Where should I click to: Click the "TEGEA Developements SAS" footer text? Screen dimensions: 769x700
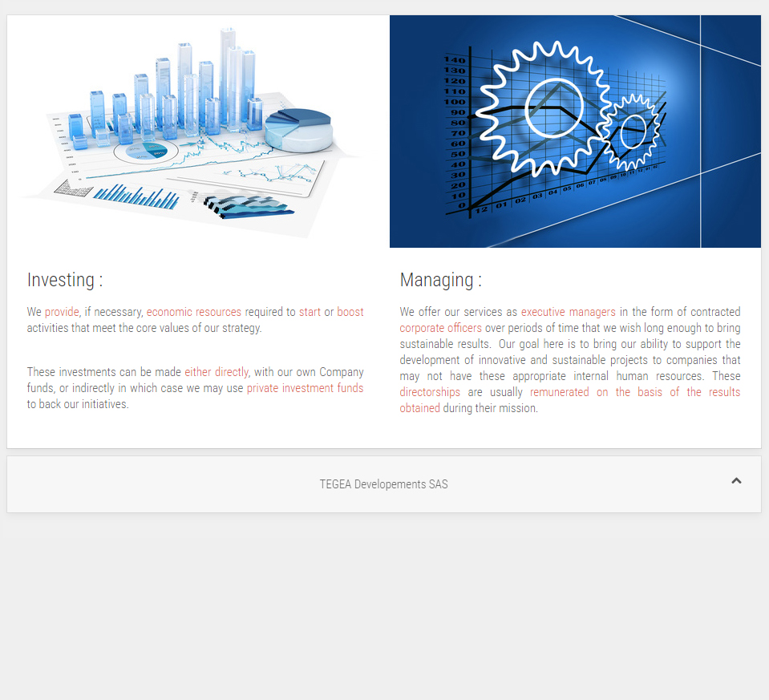click(x=383, y=484)
